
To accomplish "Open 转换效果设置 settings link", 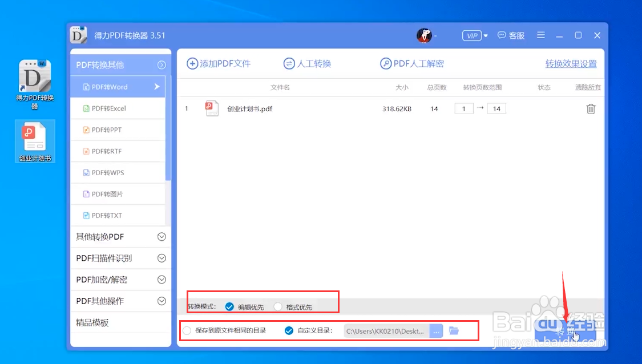I will coord(571,63).
